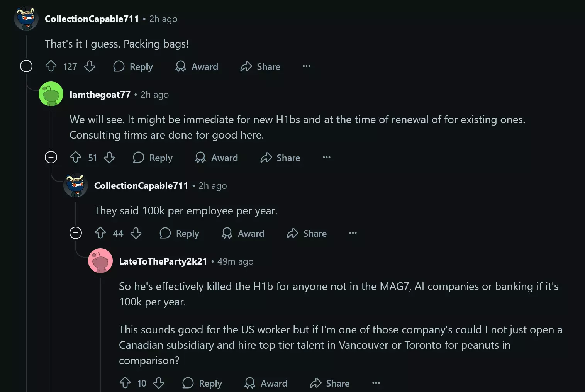Collapse the '100k per employee' reply thread
The image size is (585, 392).
[x=76, y=233]
